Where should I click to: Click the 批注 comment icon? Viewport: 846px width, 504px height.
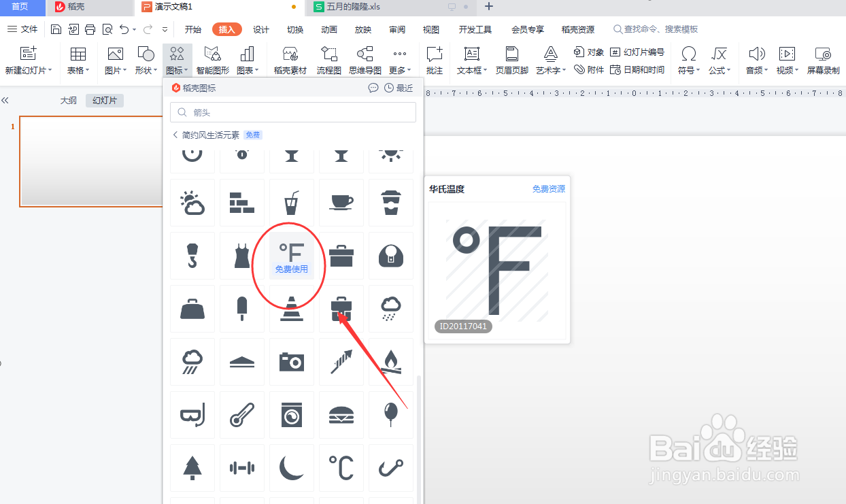(x=434, y=54)
